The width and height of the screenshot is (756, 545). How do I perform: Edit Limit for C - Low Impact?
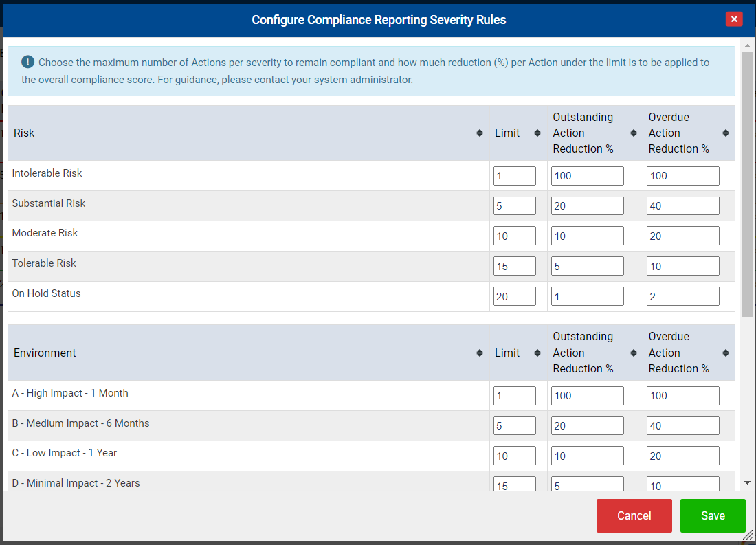pyautogui.click(x=515, y=456)
